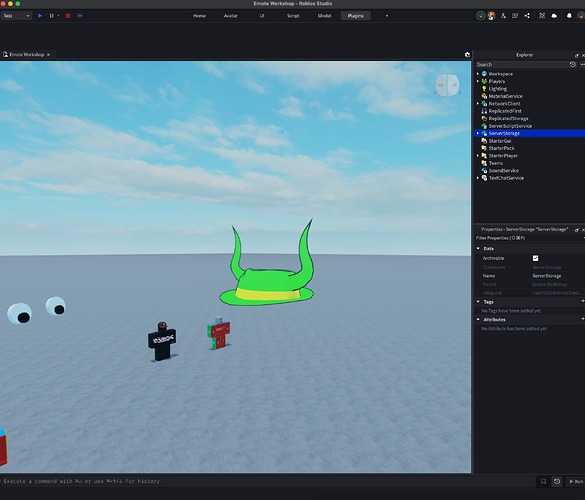
Task: Open notifications bell icon
Action: click(569, 16)
